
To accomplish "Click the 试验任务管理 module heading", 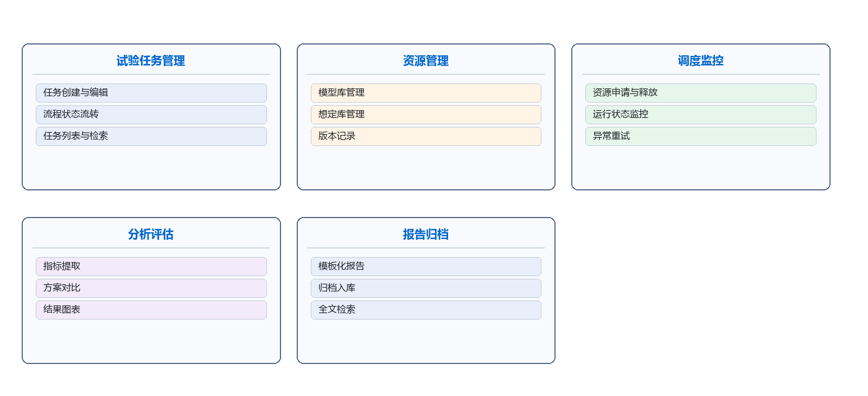I will coord(151,61).
